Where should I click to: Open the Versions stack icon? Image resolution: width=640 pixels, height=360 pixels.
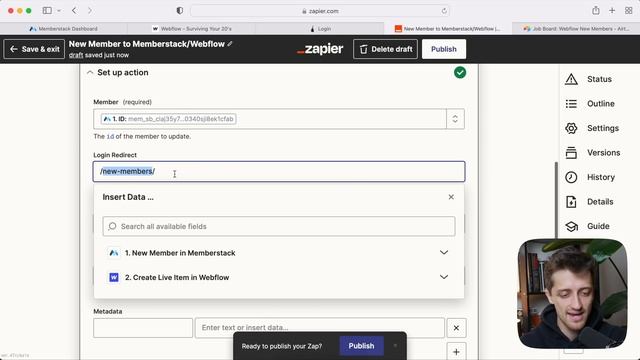pos(571,153)
